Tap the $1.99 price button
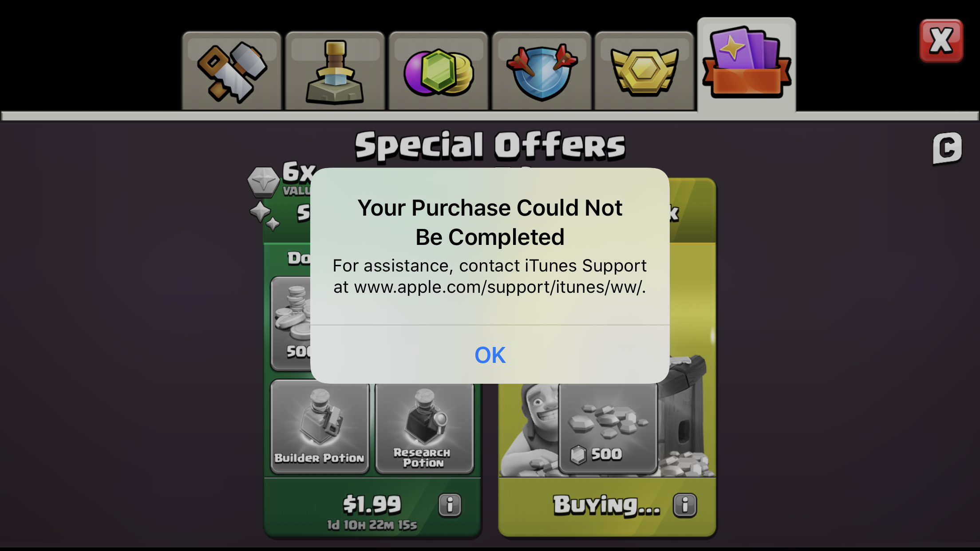 [x=372, y=504]
